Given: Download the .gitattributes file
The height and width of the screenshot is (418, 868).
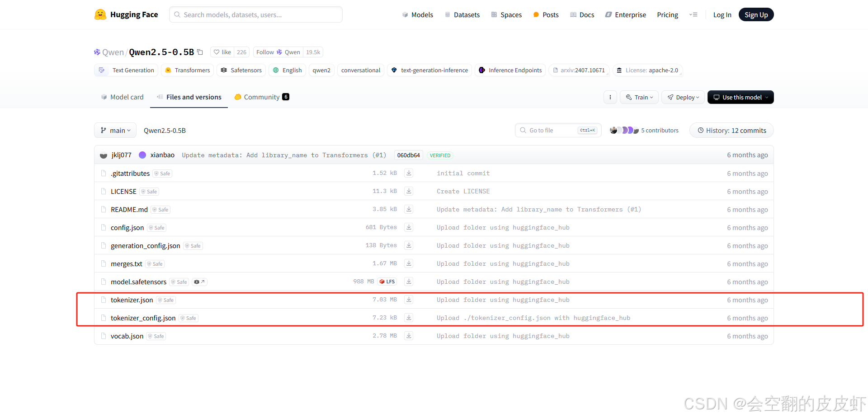Looking at the screenshot, I should (x=409, y=173).
